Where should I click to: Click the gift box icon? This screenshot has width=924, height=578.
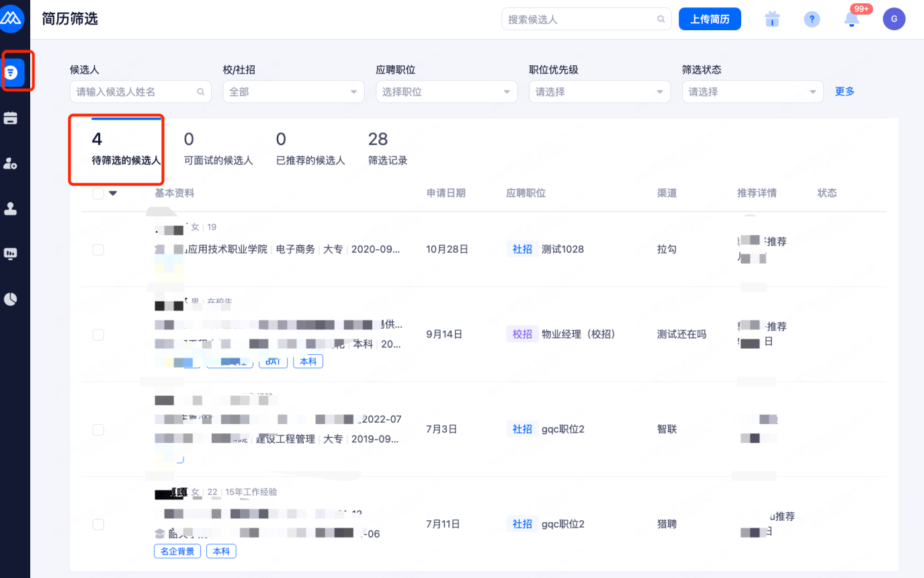[x=772, y=19]
